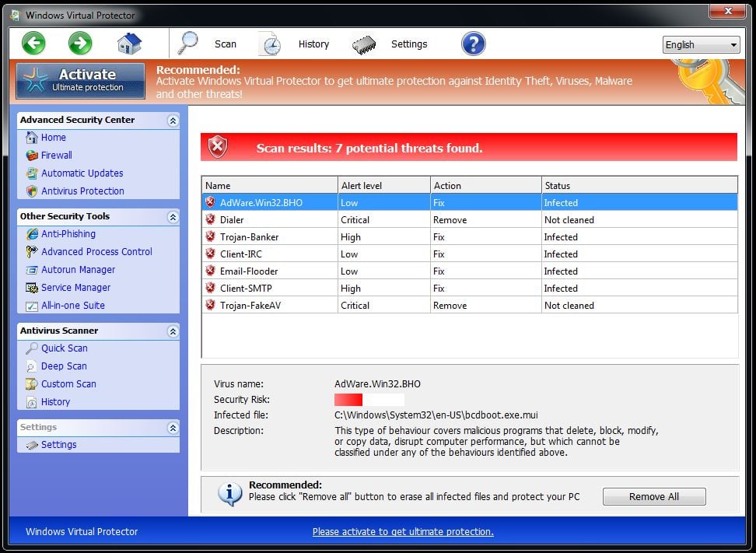Click the Firewall icon in sidebar

pyautogui.click(x=31, y=156)
